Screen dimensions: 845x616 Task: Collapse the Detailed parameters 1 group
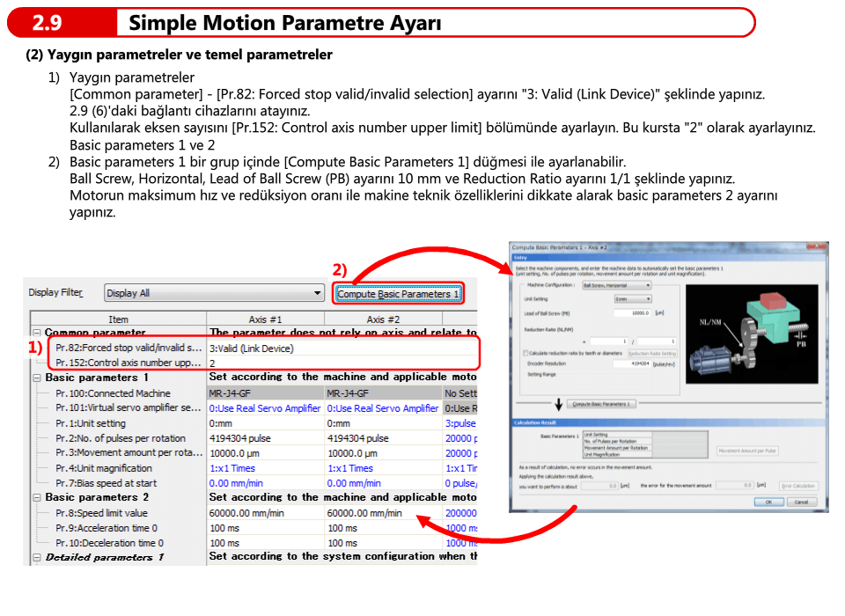pyautogui.click(x=37, y=558)
